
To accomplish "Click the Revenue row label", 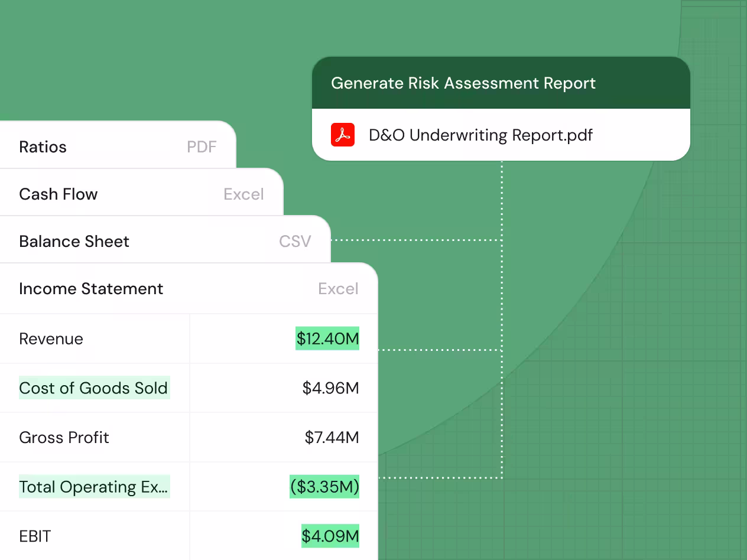I will [51, 338].
